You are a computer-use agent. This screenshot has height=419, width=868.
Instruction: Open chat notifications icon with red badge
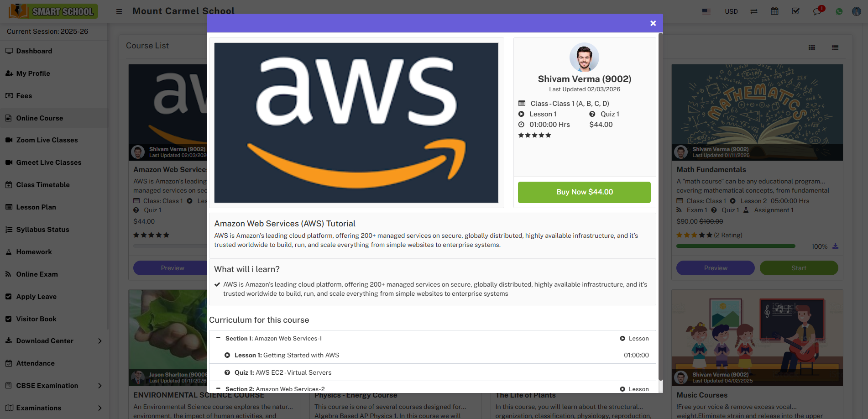[x=817, y=11]
